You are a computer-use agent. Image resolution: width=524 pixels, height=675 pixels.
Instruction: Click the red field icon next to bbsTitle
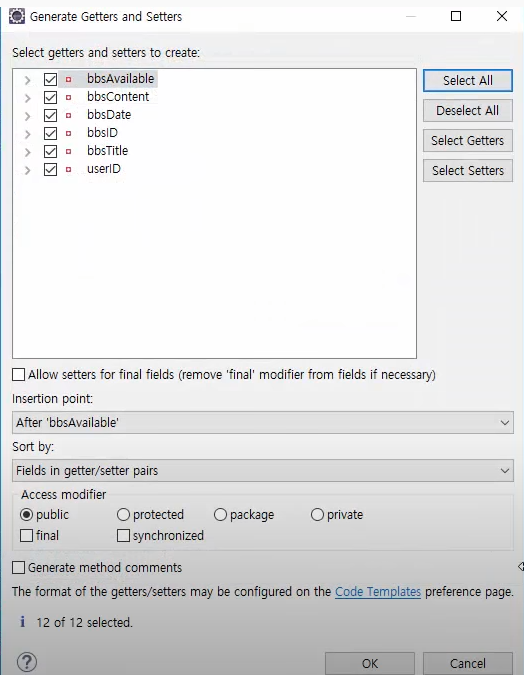[x=68, y=152]
